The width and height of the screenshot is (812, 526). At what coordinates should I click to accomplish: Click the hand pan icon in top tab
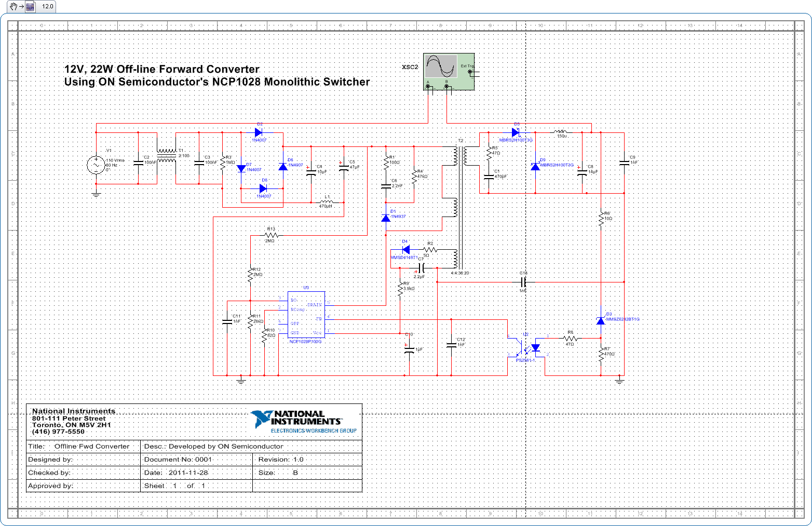coord(14,7)
